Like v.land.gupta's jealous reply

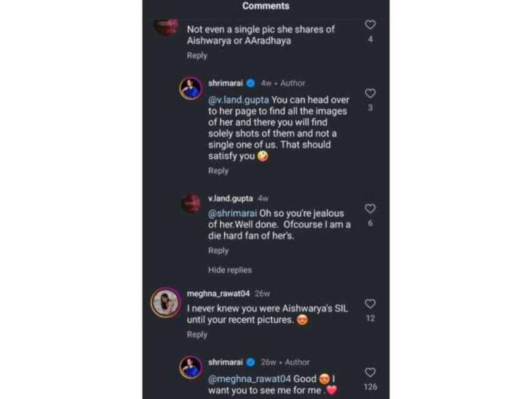point(370,209)
